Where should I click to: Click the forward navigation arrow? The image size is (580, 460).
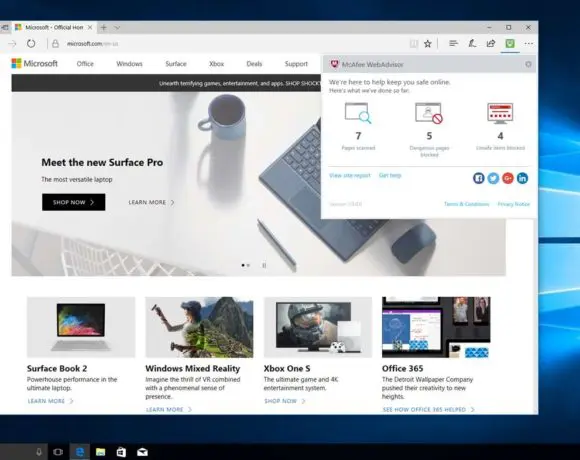click(x=12, y=44)
